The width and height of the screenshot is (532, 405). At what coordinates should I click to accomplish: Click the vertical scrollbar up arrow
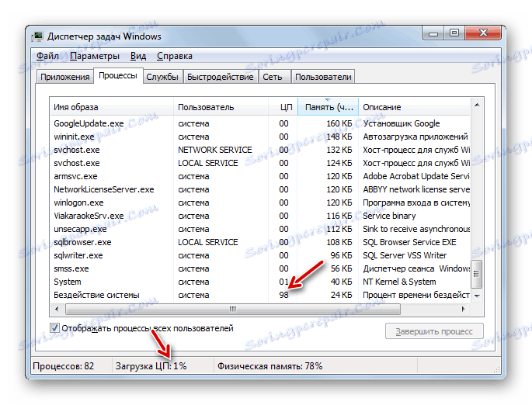(477, 105)
